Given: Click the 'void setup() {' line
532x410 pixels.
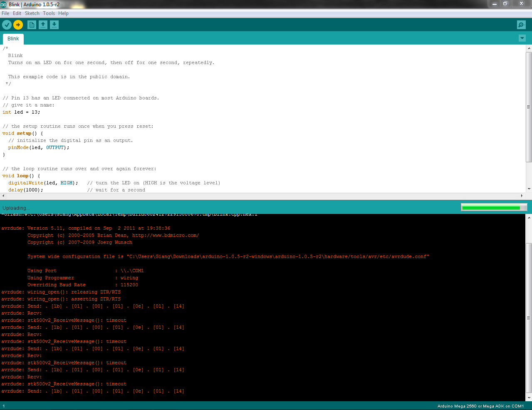Looking at the screenshot, I should tap(22, 133).
